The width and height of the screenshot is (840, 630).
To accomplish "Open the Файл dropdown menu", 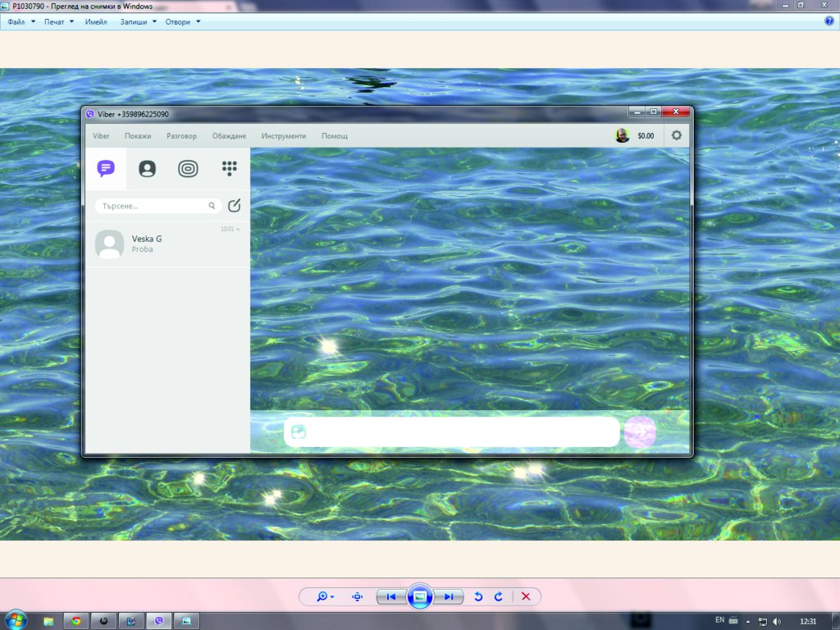I will coord(21,22).
